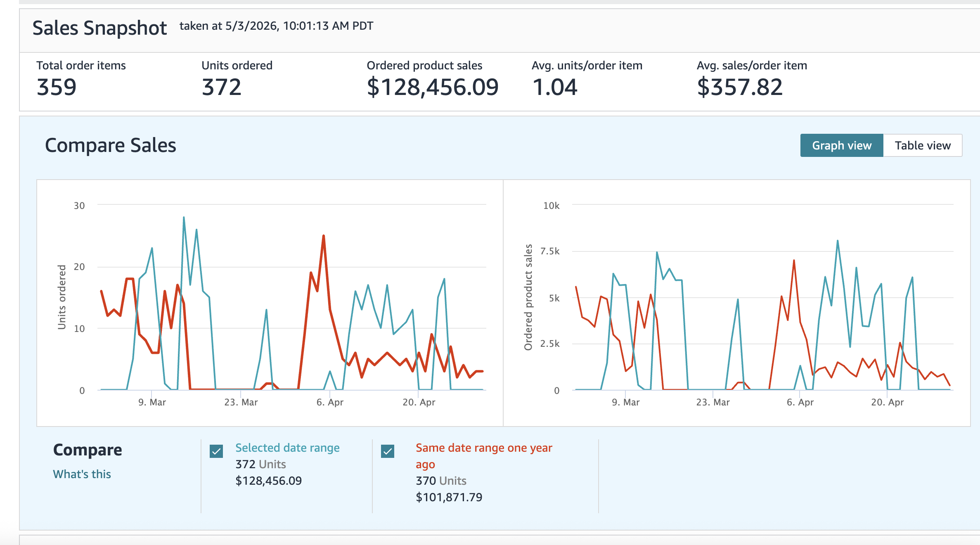Click the 7.5k gridline label on sales chart
The image size is (980, 545).
pos(550,251)
